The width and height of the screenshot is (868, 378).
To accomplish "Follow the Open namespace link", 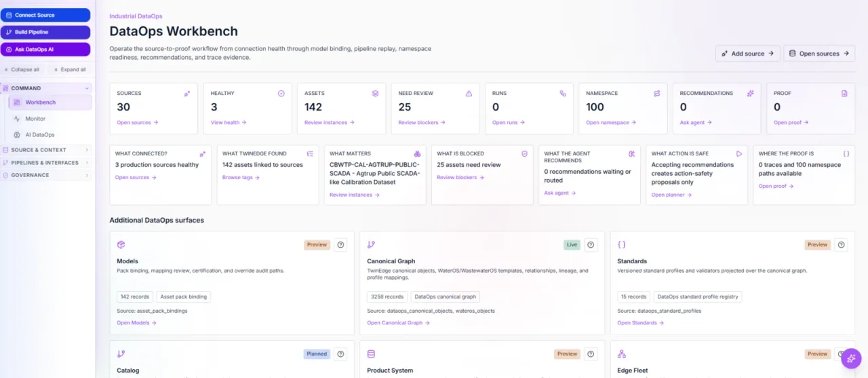I will point(611,123).
